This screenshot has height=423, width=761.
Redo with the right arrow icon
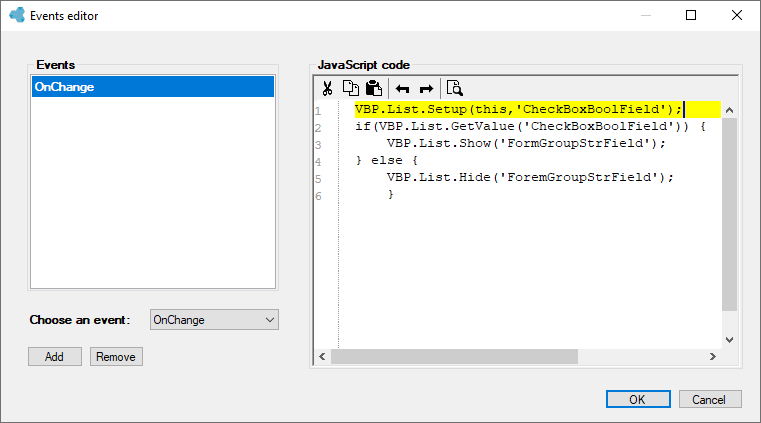coord(426,89)
